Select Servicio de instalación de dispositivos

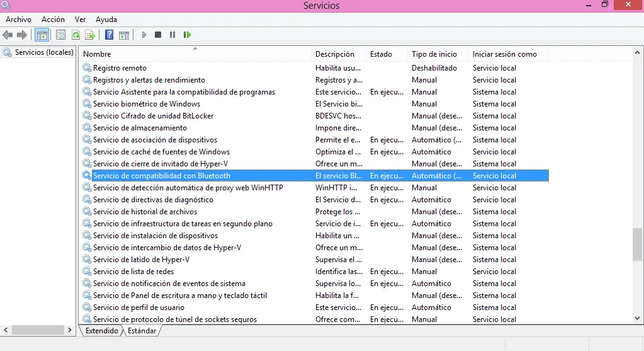[x=155, y=235]
